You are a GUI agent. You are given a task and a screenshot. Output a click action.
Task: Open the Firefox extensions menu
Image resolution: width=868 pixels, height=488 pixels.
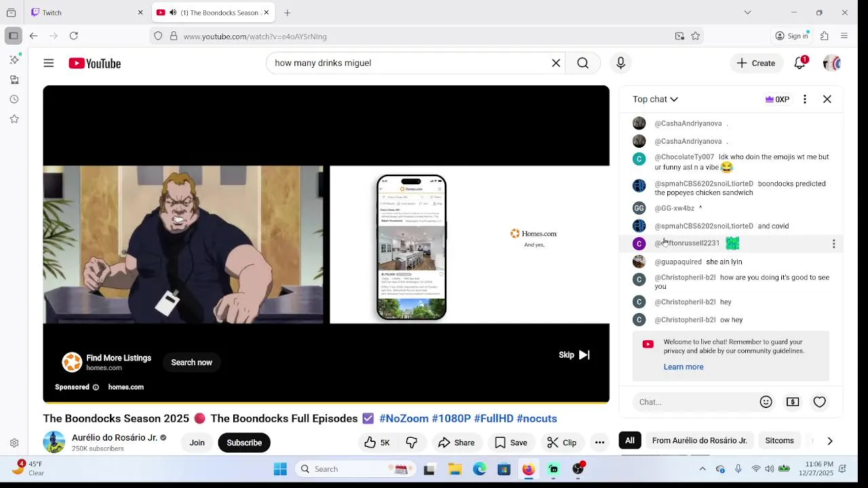tap(825, 36)
